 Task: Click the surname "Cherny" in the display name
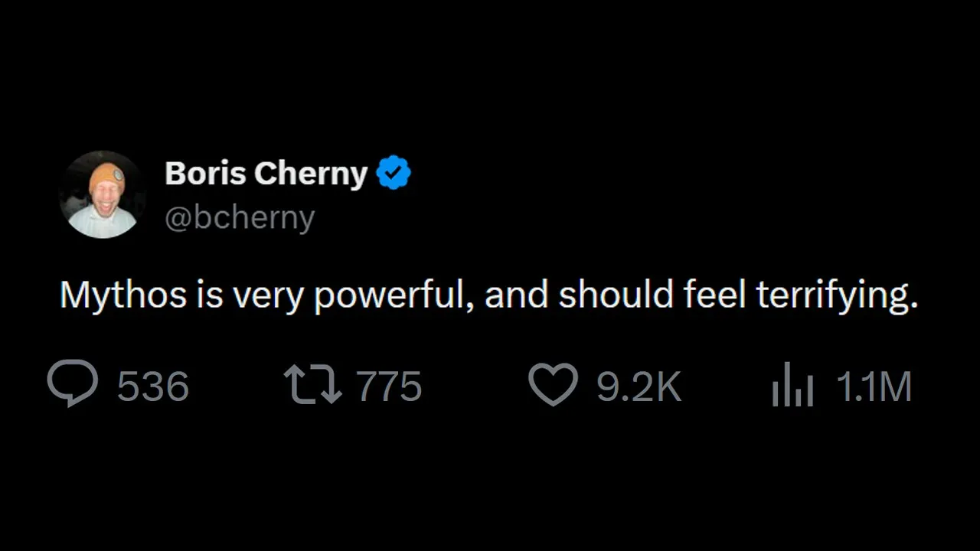pyautogui.click(x=310, y=174)
